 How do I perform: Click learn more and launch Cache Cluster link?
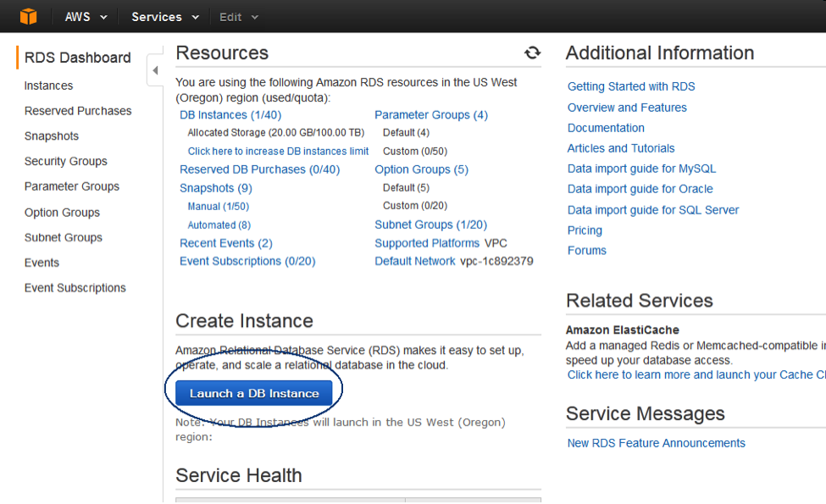[x=696, y=374]
